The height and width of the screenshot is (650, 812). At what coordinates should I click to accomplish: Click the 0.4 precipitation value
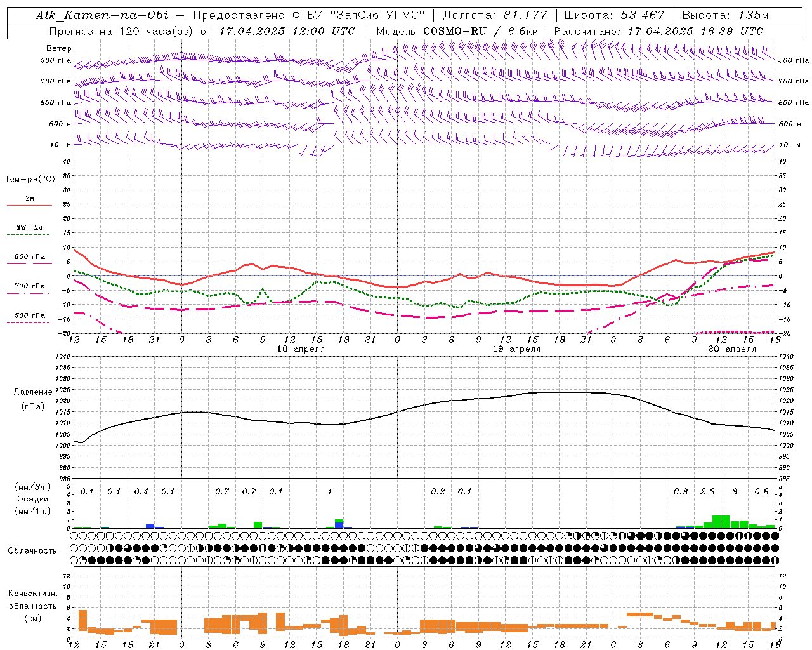[x=141, y=492]
